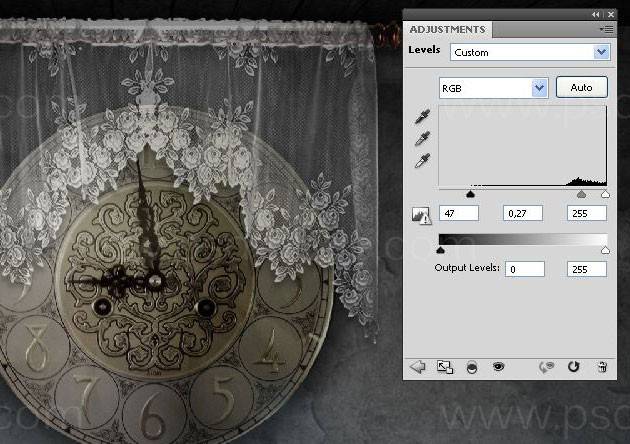Click the white output level slider handle

tap(605, 250)
